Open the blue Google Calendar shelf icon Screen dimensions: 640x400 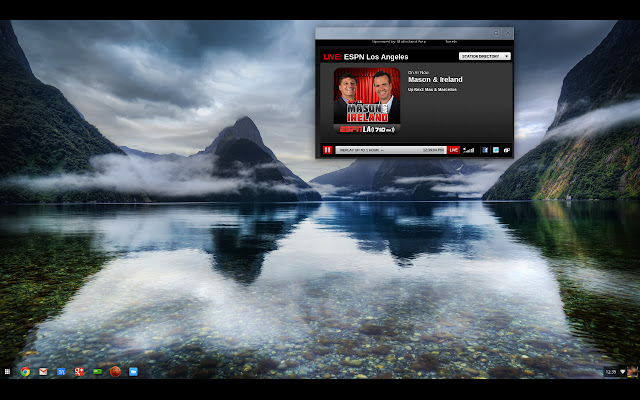[x=61, y=371]
